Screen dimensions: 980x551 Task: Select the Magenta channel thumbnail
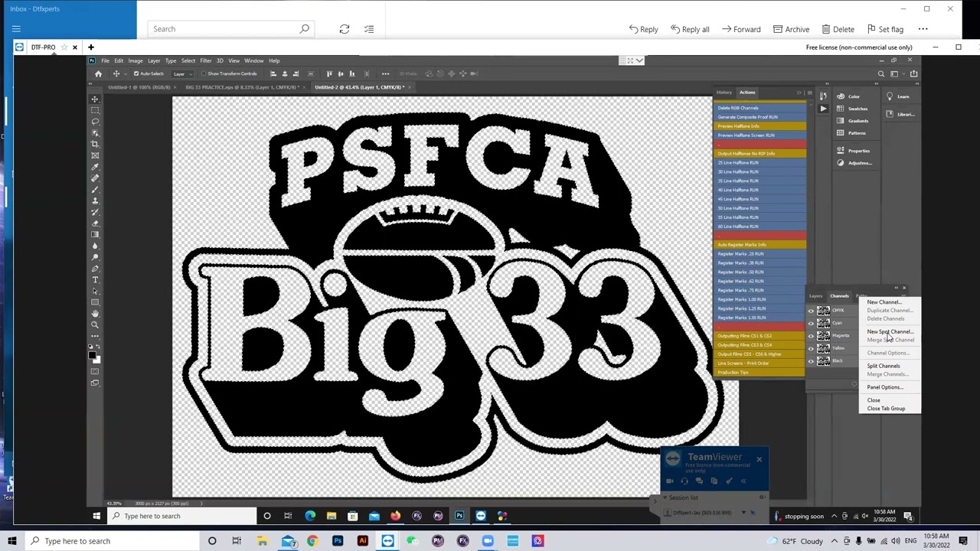click(823, 336)
